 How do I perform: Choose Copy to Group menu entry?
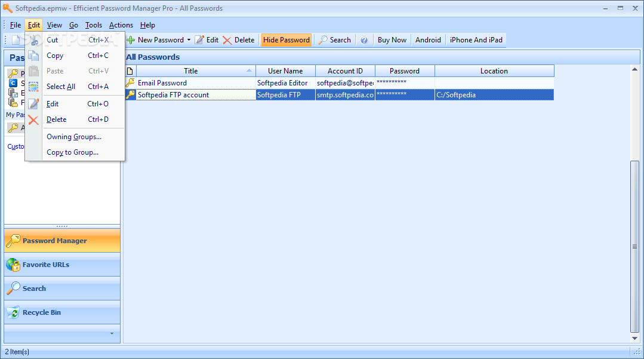point(75,152)
